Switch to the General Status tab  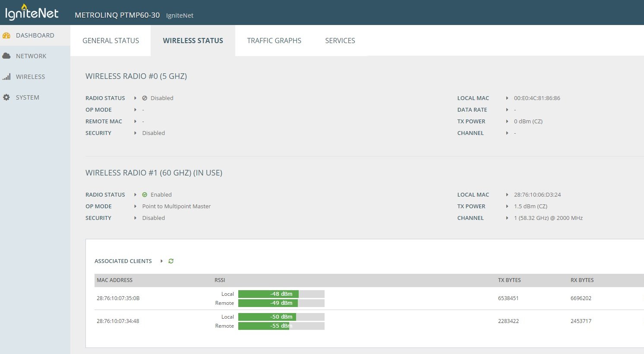pos(110,41)
